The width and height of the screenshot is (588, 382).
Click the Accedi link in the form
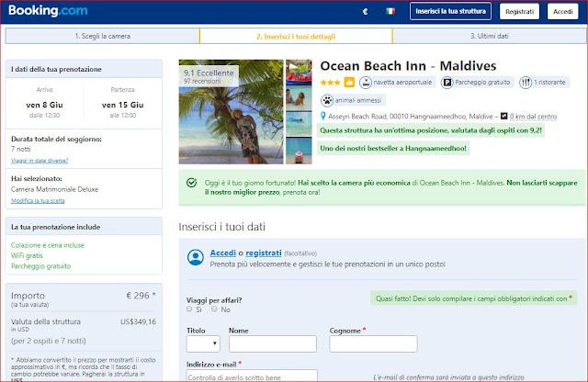click(x=222, y=253)
